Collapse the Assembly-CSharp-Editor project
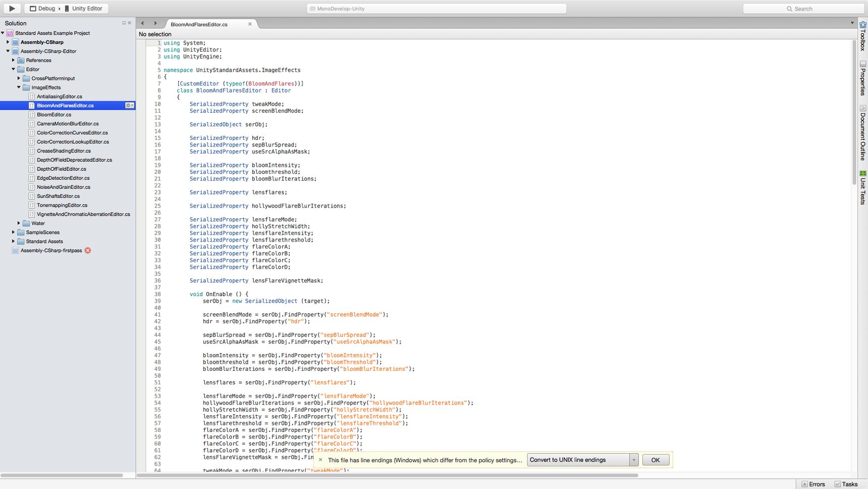 [x=8, y=51]
